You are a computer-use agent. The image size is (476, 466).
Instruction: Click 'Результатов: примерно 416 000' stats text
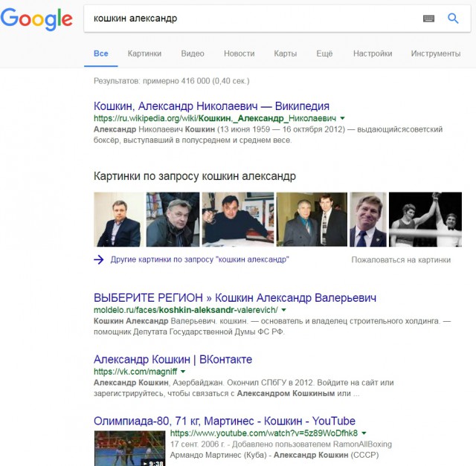(172, 81)
